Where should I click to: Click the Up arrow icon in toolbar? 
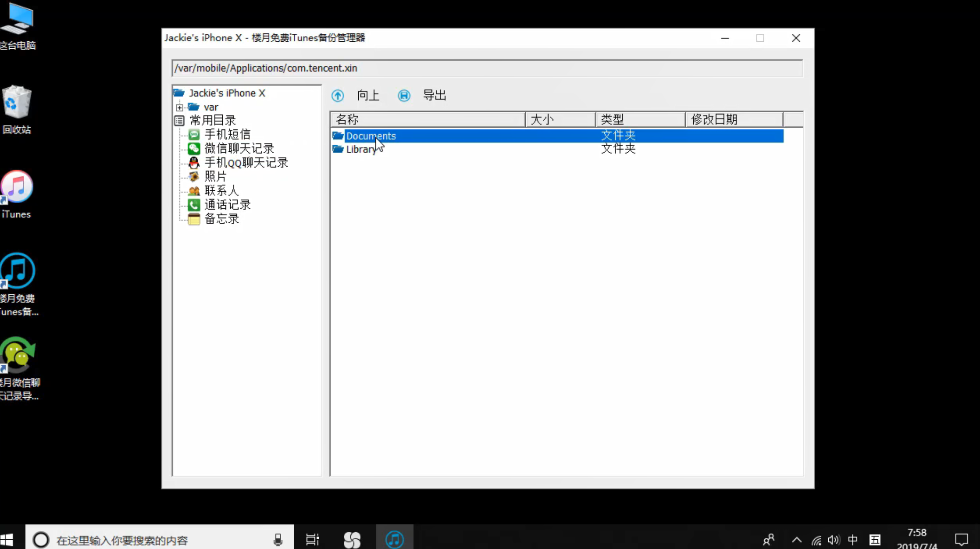coord(337,96)
